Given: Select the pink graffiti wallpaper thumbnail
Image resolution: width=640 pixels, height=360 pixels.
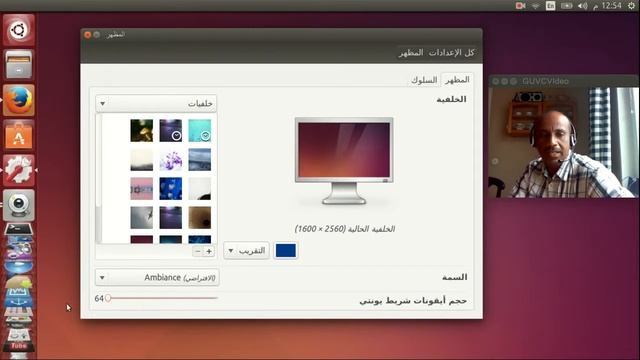Looking at the screenshot, I should click(x=142, y=189).
